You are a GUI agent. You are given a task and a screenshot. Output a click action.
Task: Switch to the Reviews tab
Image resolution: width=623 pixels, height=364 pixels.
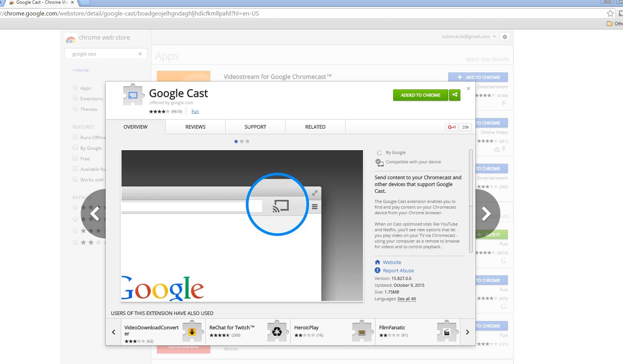[x=195, y=127]
